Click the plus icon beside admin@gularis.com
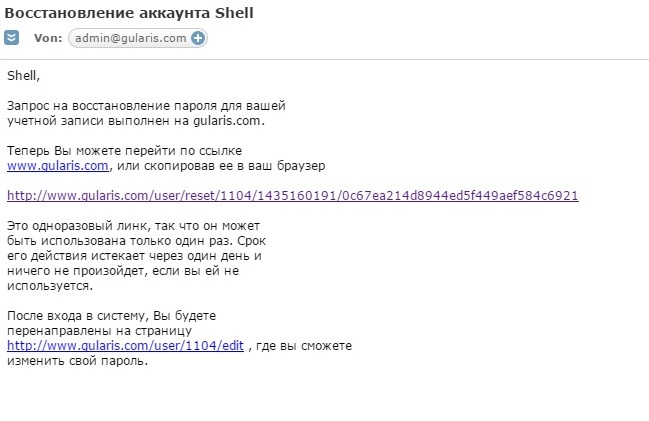The width and height of the screenshot is (649, 421). 198,38
